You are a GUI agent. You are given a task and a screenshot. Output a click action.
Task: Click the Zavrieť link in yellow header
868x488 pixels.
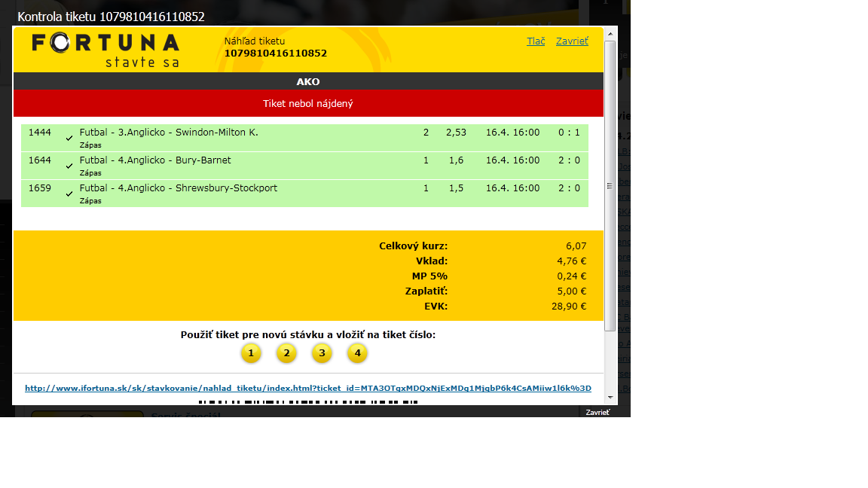click(x=572, y=41)
